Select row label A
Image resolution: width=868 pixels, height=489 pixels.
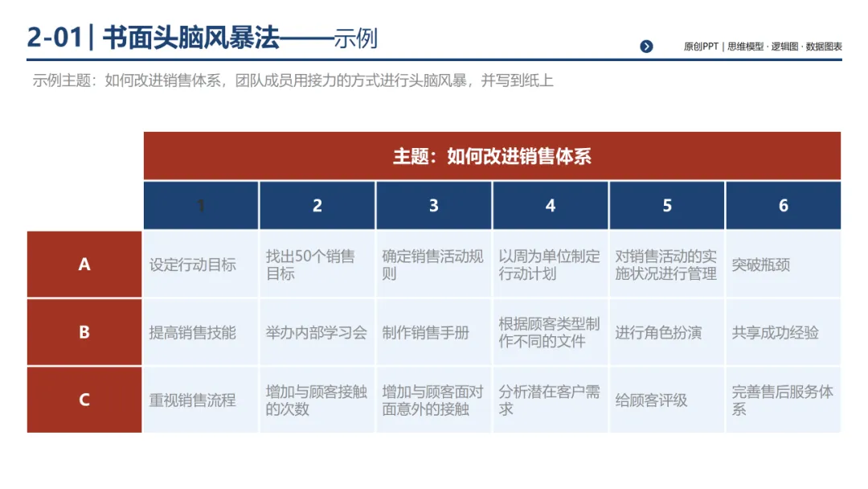[x=84, y=265]
